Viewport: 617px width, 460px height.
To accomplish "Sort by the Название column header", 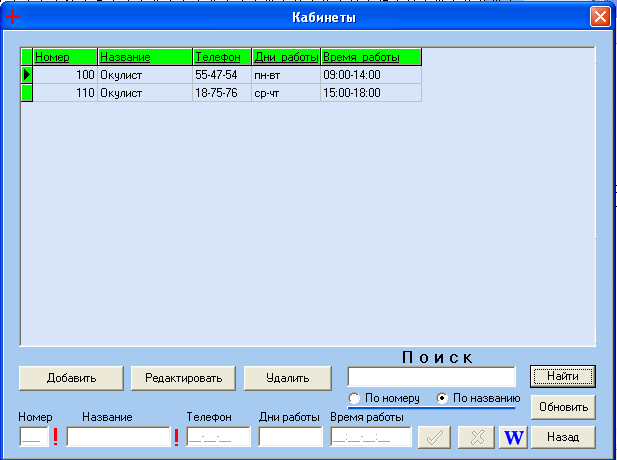I will pos(145,57).
